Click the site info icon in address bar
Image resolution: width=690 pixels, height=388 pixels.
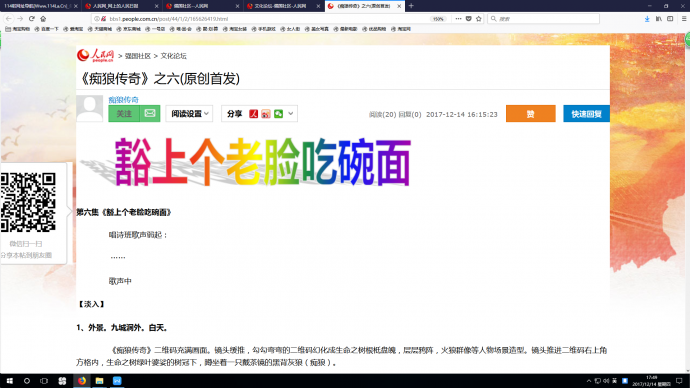[96, 19]
